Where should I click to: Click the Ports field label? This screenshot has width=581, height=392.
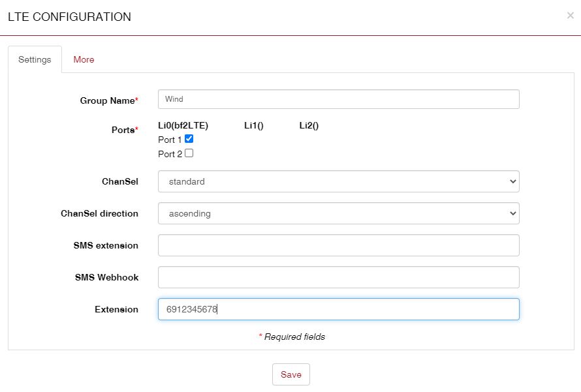124,130
